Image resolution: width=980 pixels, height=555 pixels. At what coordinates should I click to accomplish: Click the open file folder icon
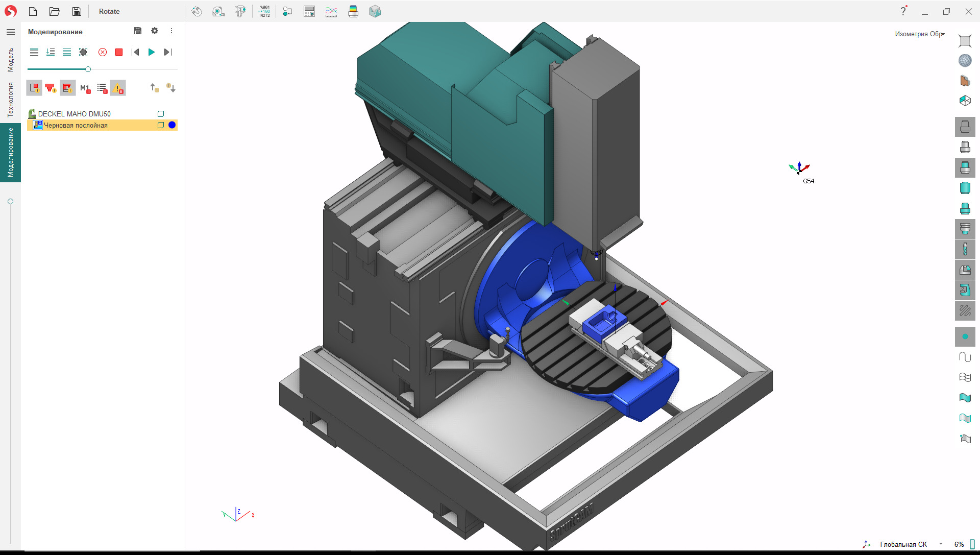tap(55, 11)
